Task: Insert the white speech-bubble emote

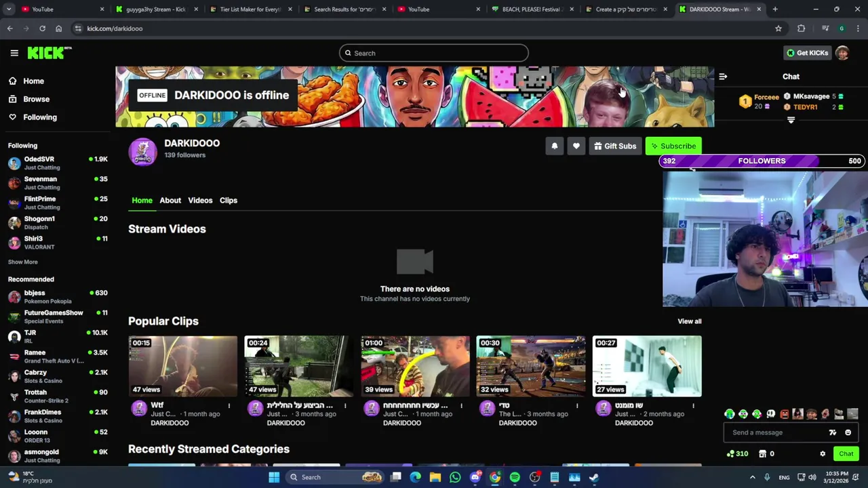Action: click(x=771, y=414)
